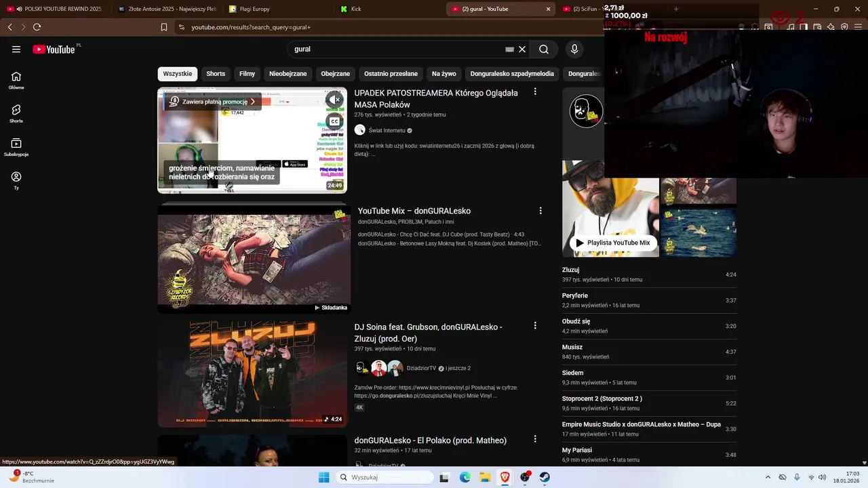Image resolution: width=868 pixels, height=488 pixels.
Task: Open donGURALesko - El Polako video title
Action: (x=430, y=441)
